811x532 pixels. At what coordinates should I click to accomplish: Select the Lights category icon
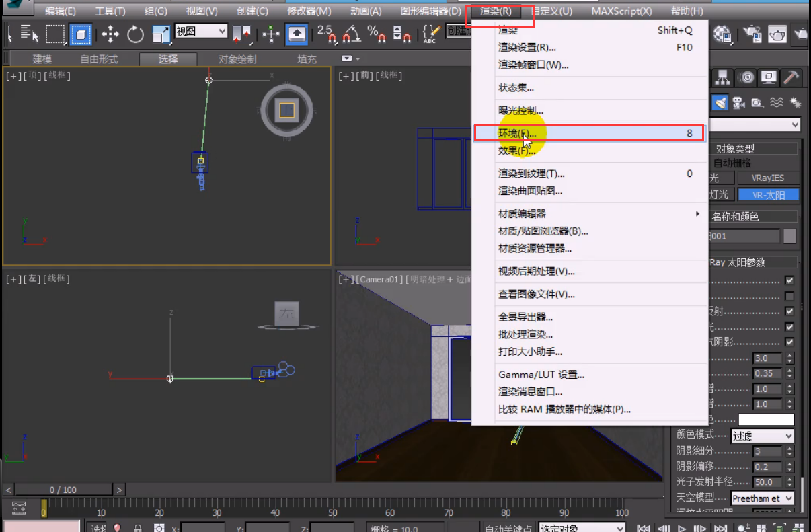721,103
